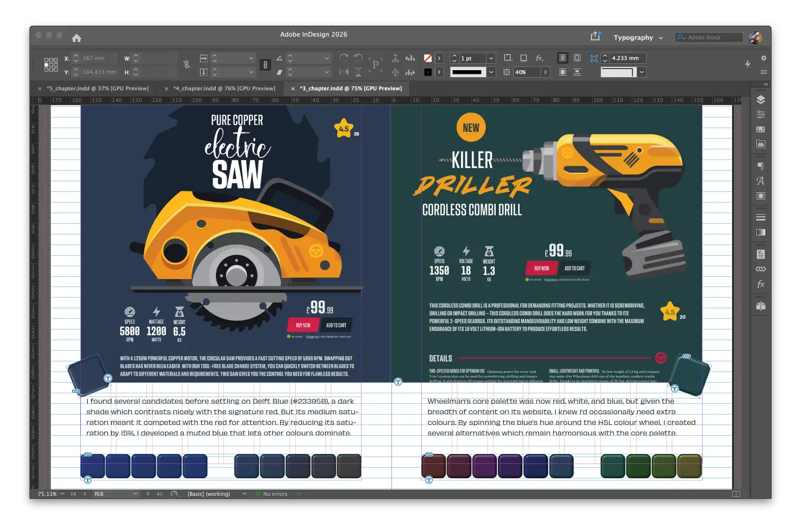Viewport: 801px width, 532px height.
Task: Click the Flip Horizontal icon
Action: [344, 72]
